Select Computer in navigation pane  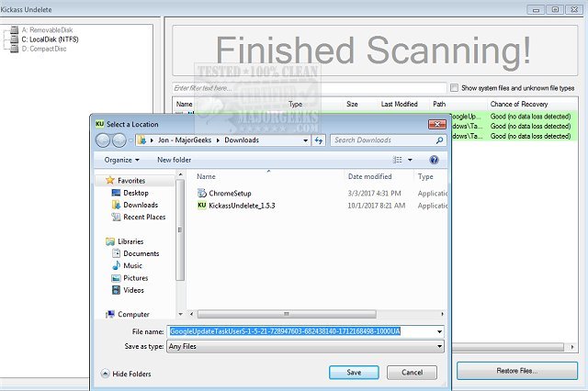click(x=133, y=314)
